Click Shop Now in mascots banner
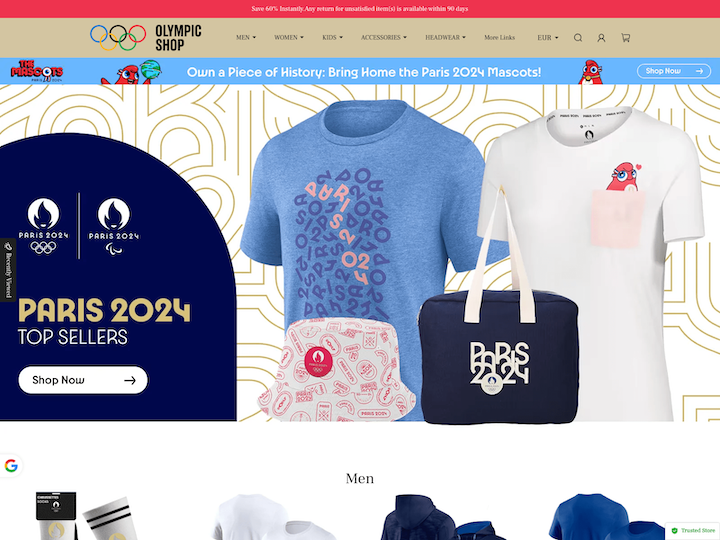 point(674,71)
